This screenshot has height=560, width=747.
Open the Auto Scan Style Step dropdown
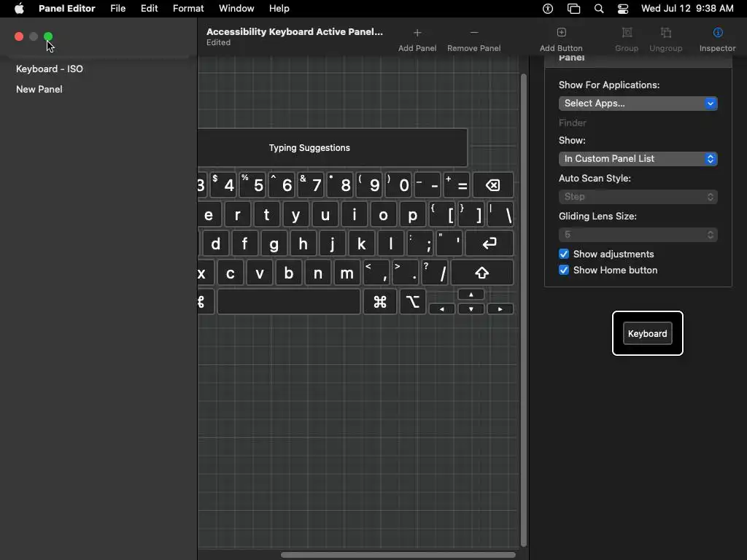[x=638, y=197]
